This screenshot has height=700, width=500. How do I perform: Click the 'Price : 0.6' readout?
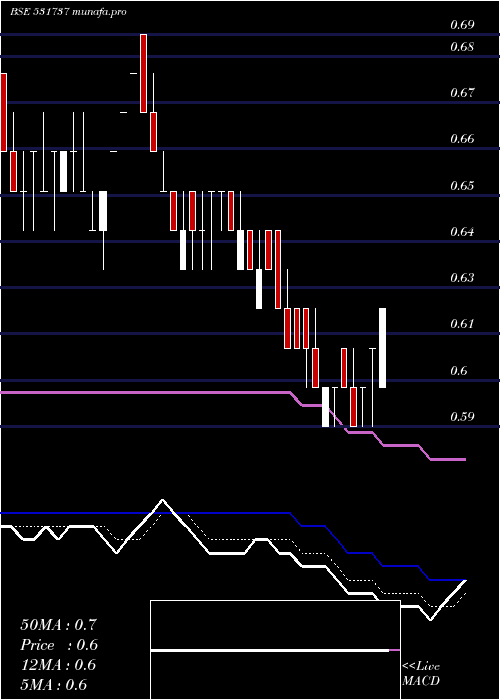(x=59, y=645)
